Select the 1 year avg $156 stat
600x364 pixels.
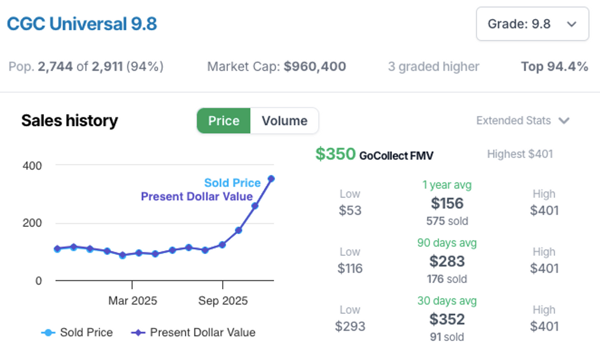pos(447,203)
